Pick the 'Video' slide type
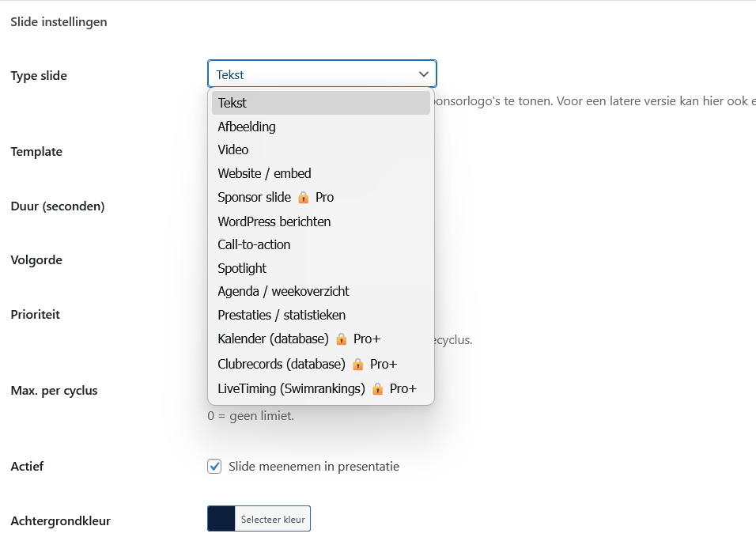This screenshot has height=560, width=756. point(233,149)
